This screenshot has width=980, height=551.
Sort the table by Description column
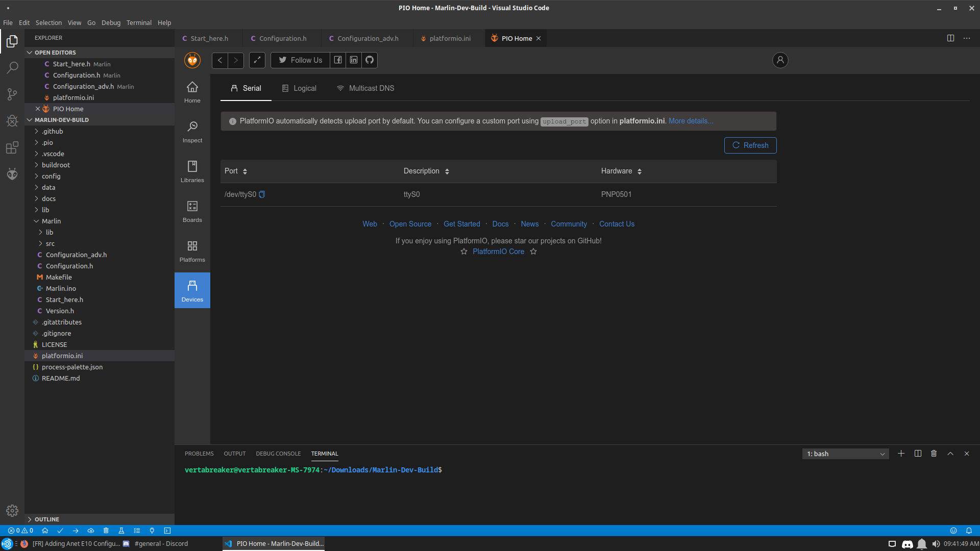coord(447,171)
